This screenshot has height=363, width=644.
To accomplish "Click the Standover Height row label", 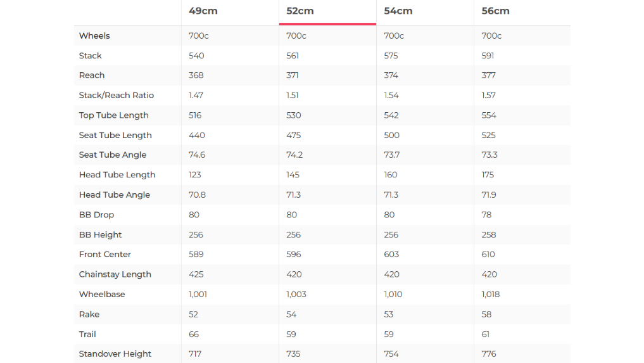I will [115, 354].
